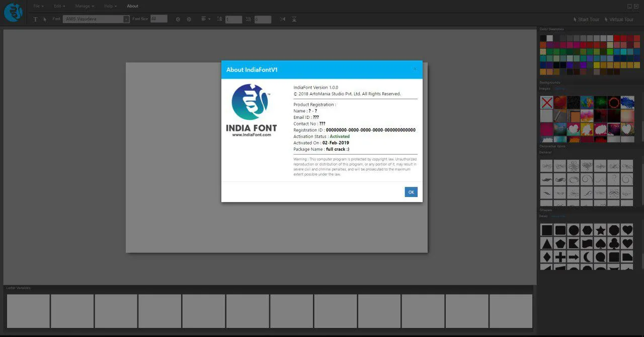
Task: Insert the rounded rectangle shape
Action: 560,230
